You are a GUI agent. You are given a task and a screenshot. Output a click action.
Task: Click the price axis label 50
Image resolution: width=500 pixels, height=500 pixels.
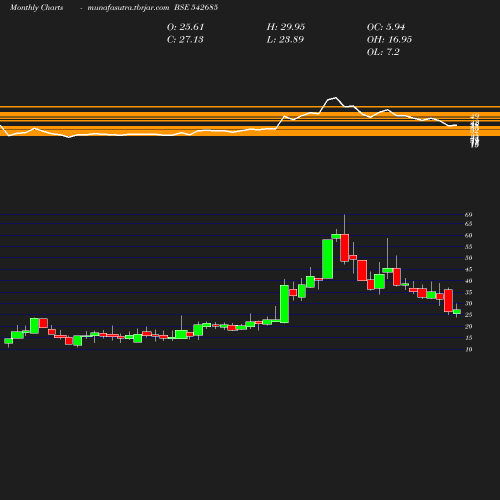point(469,258)
